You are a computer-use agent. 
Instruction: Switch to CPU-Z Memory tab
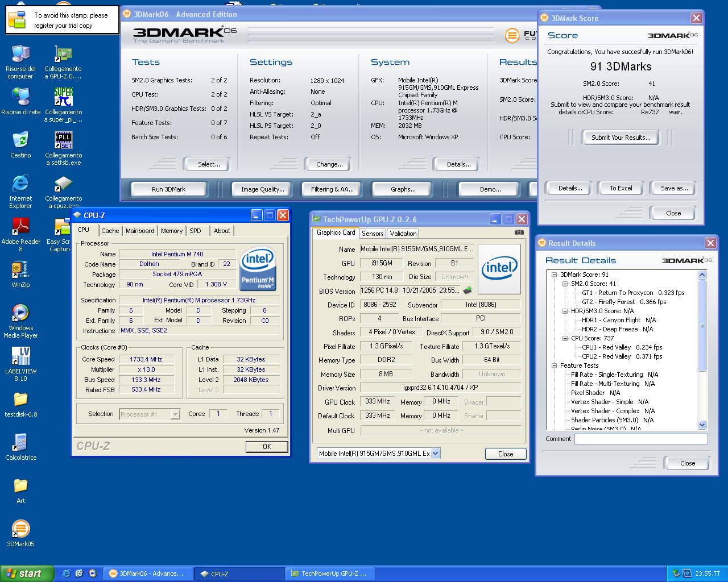point(172,231)
